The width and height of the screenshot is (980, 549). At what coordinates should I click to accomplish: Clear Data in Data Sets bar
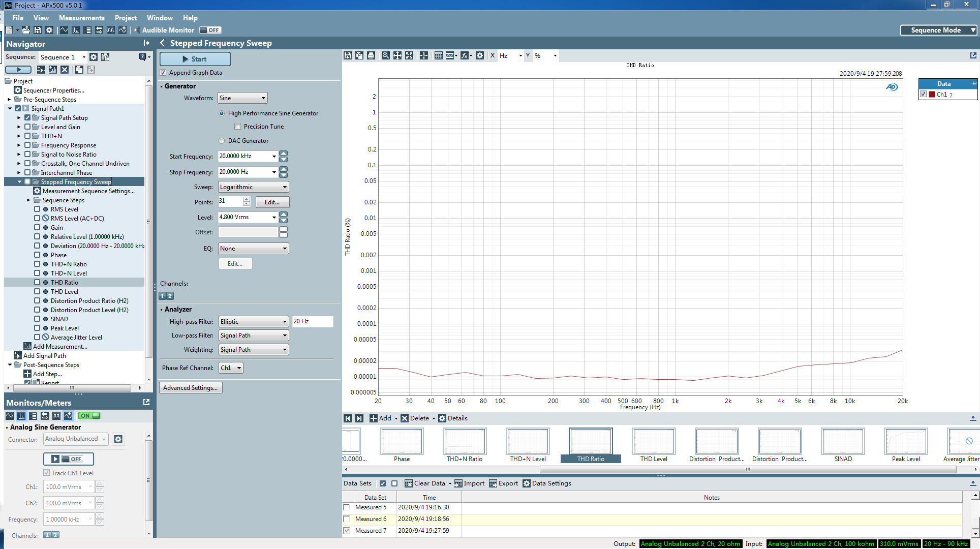pos(425,483)
